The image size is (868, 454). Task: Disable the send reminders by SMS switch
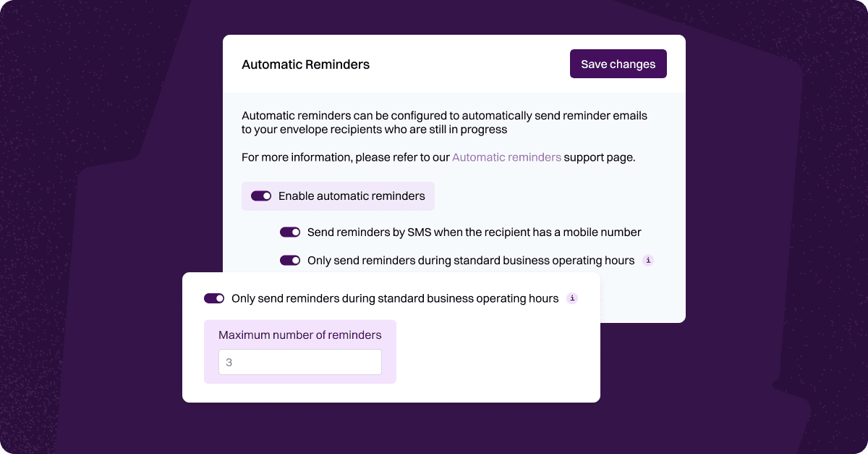[x=290, y=232]
